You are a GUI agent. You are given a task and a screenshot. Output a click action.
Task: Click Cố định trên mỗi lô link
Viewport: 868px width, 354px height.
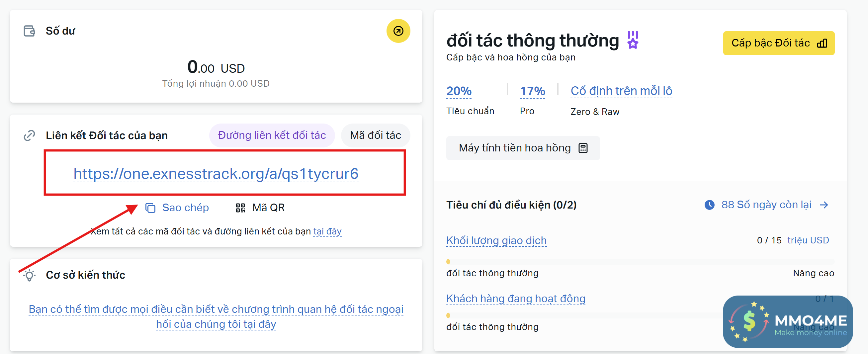(621, 91)
